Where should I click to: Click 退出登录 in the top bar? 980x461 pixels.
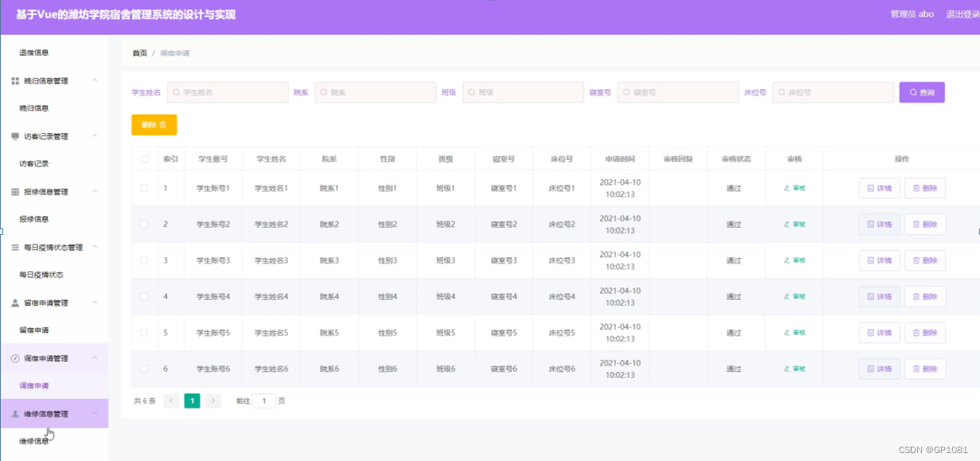(x=960, y=14)
